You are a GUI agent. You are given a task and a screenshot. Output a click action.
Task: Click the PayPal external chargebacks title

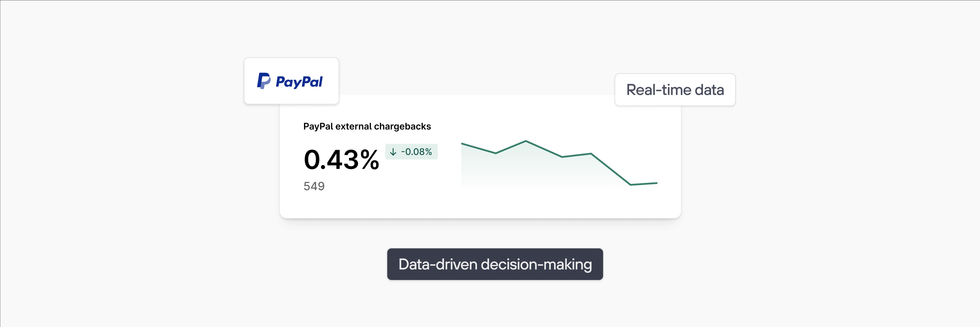(x=367, y=126)
